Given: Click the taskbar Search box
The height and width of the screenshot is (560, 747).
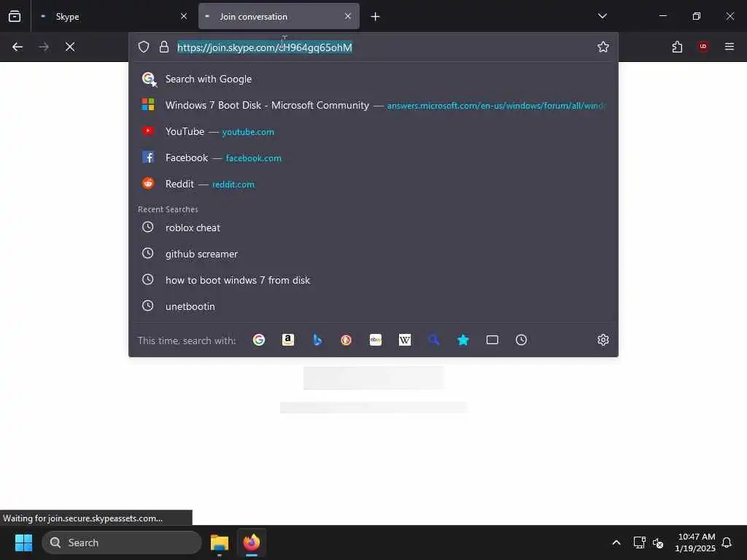Looking at the screenshot, I should (x=122, y=542).
